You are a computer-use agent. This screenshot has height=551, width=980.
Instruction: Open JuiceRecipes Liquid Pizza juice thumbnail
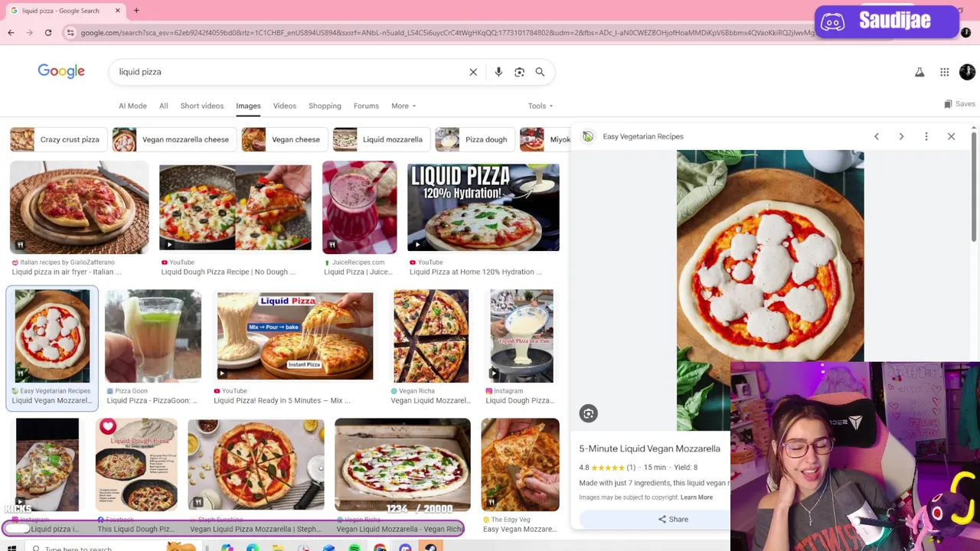[x=360, y=207]
